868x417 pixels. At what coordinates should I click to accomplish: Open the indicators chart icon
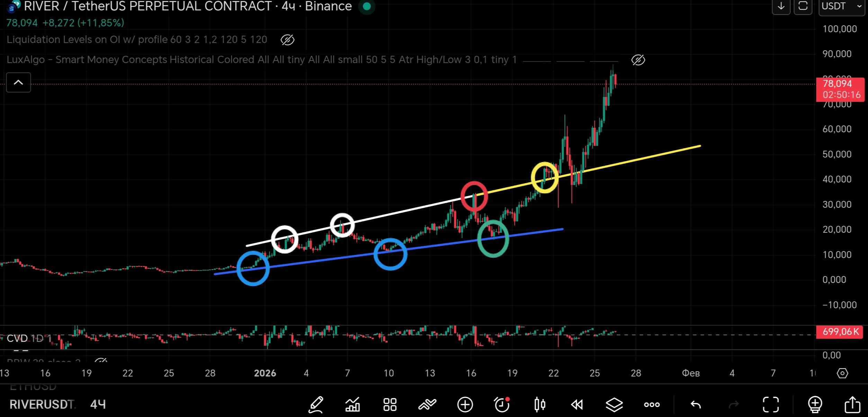click(x=352, y=405)
